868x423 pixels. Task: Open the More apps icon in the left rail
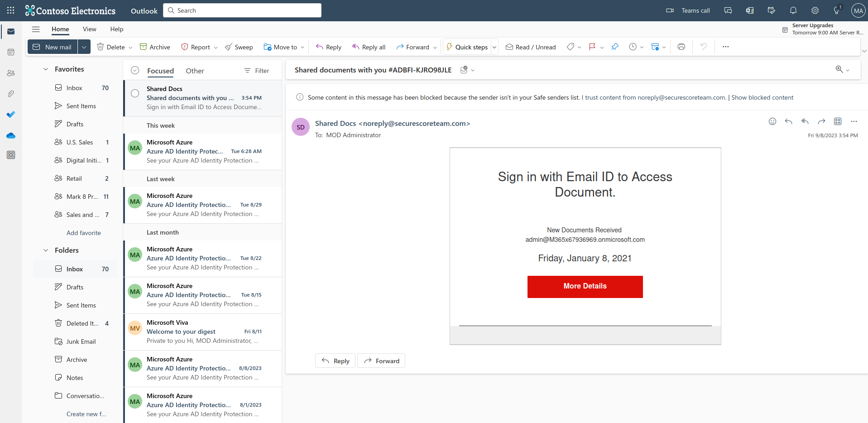[x=11, y=155]
